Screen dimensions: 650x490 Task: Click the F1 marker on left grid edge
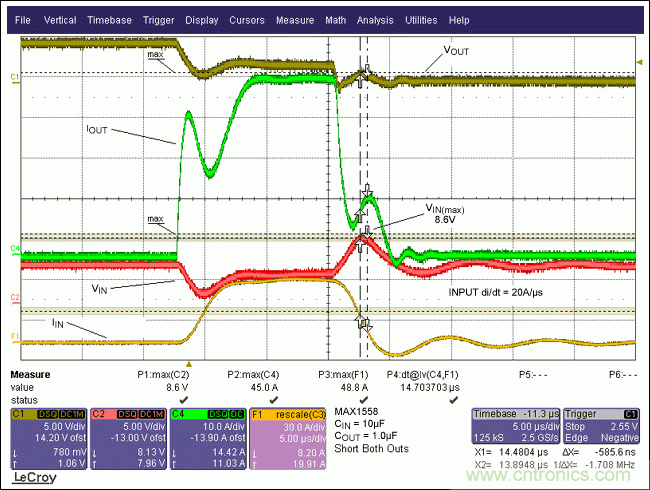pos(14,336)
